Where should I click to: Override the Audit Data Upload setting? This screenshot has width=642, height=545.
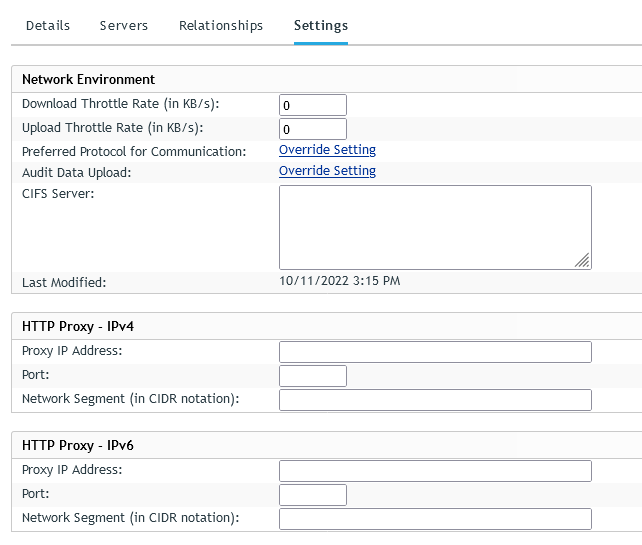(x=327, y=171)
